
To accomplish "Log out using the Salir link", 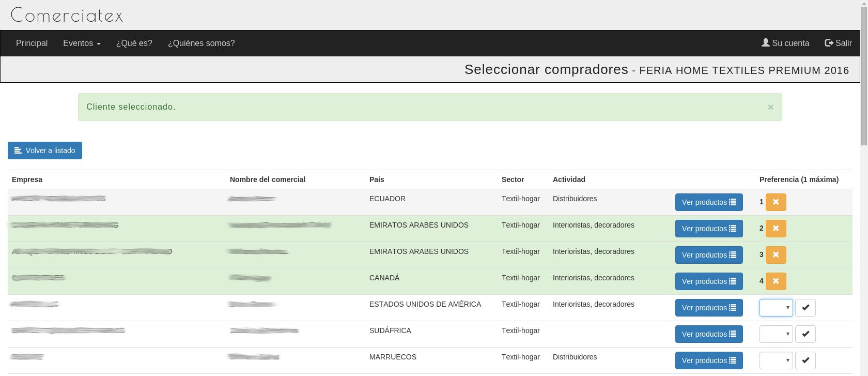I will 838,43.
